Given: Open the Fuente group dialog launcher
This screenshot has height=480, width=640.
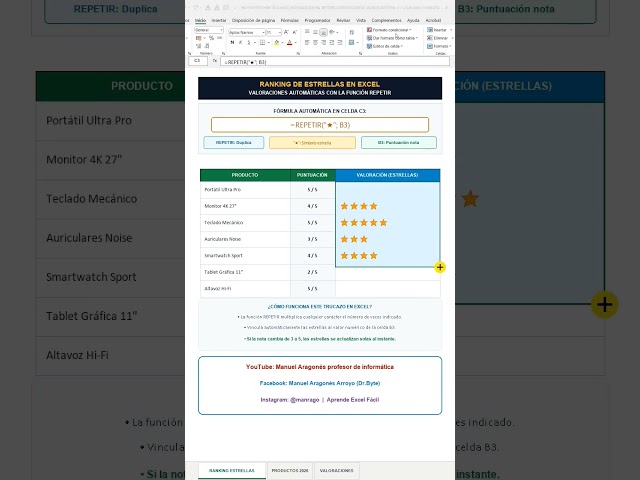Looking at the screenshot, I should click(298, 53).
